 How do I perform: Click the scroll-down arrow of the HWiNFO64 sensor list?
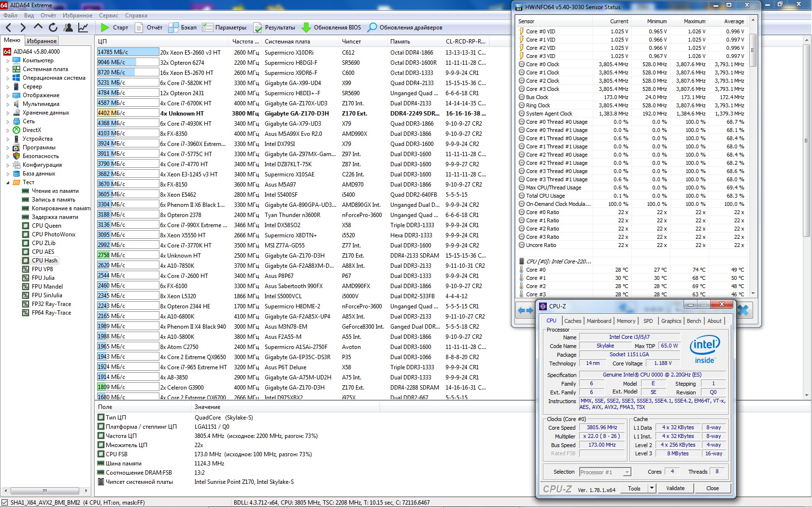753,293
